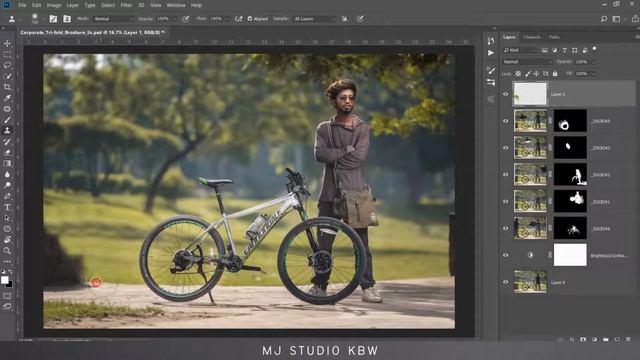Filter layers by pixel layer icon
The image size is (640, 360).
(544, 50)
